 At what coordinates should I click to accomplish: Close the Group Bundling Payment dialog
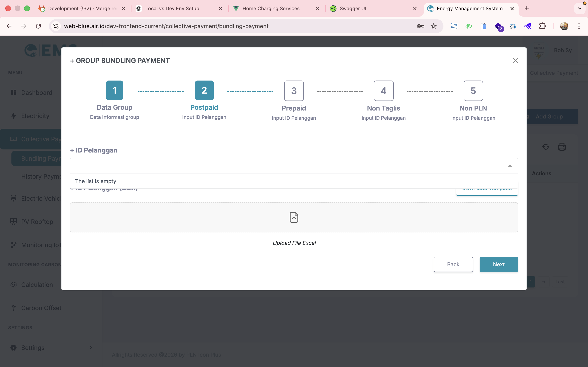click(x=515, y=61)
